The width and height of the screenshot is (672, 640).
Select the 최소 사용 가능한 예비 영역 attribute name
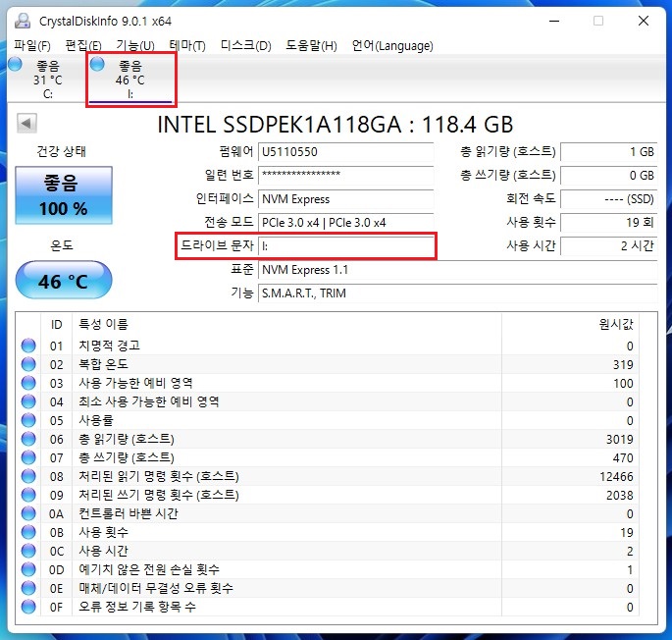[149, 401]
